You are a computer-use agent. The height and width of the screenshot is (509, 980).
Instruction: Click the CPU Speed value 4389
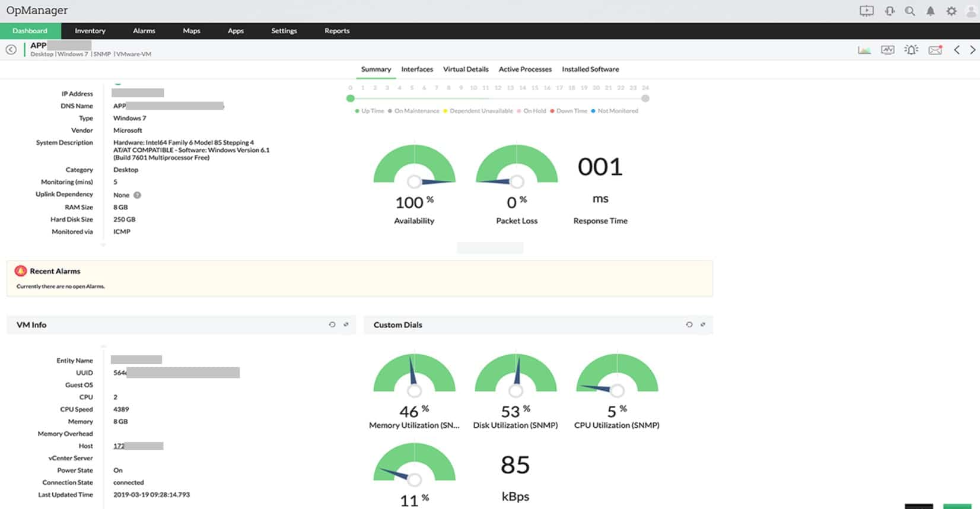121,409
